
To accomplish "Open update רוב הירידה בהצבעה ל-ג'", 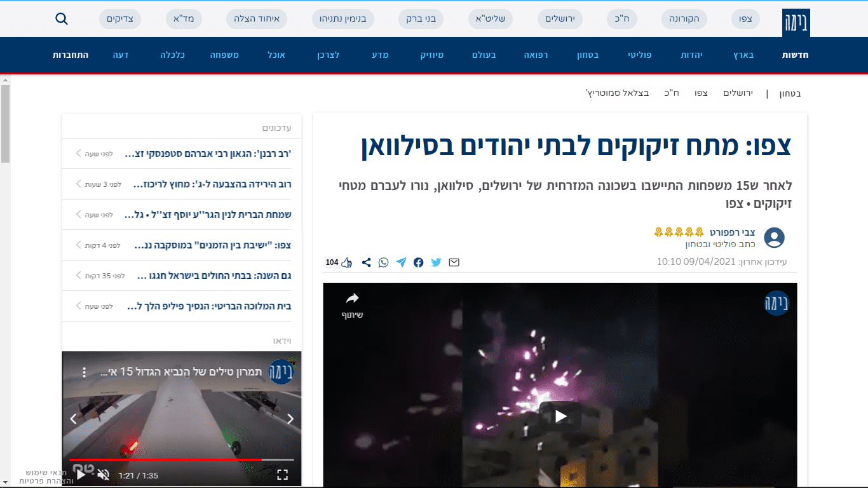I will tap(212, 184).
